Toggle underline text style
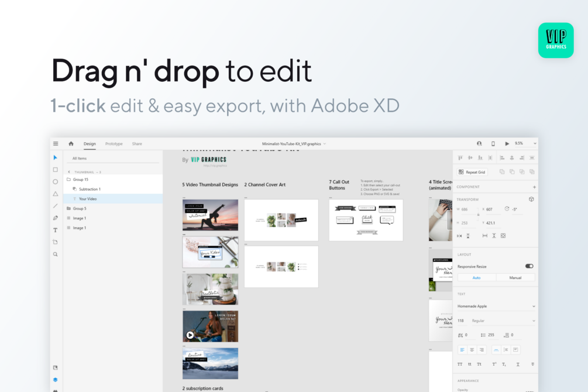This screenshot has width=588, height=392. [x=518, y=365]
